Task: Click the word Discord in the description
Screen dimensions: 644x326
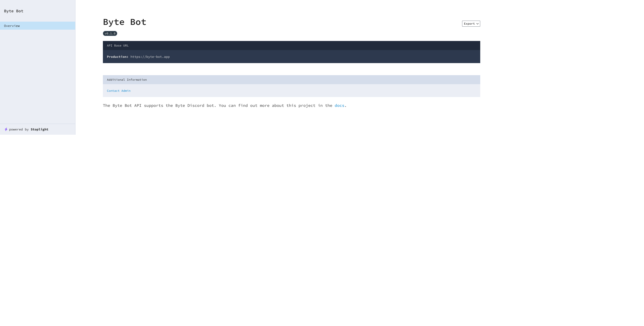Action: [195, 106]
